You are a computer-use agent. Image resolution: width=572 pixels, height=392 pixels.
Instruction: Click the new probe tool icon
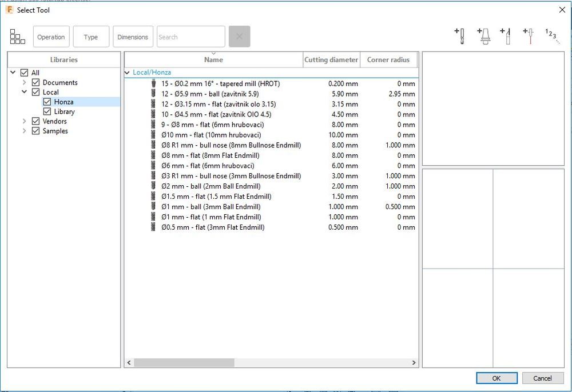coord(529,37)
